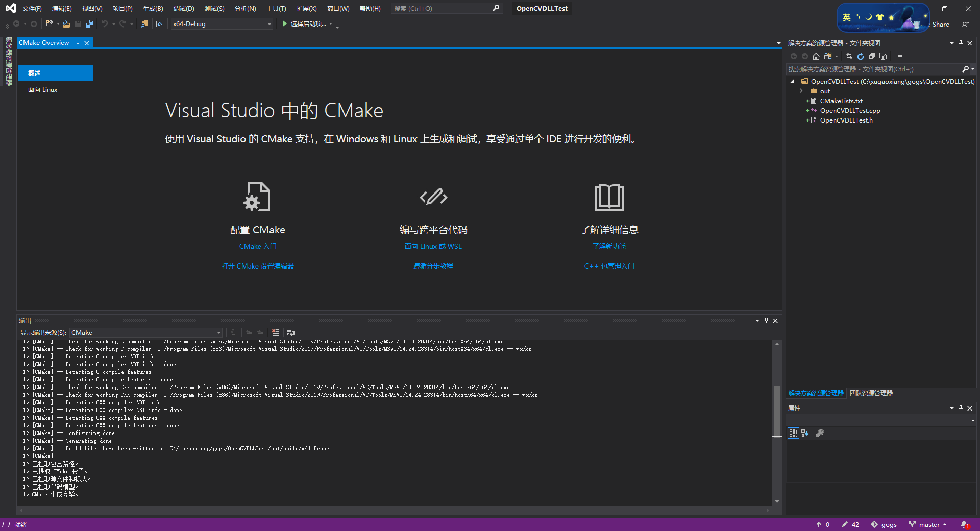Click the open book Learn More icon

609,197
